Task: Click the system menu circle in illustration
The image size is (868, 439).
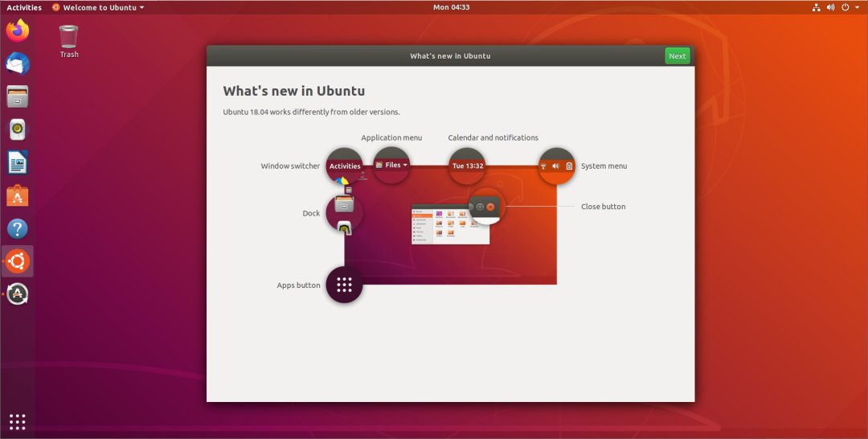Action: tap(556, 166)
